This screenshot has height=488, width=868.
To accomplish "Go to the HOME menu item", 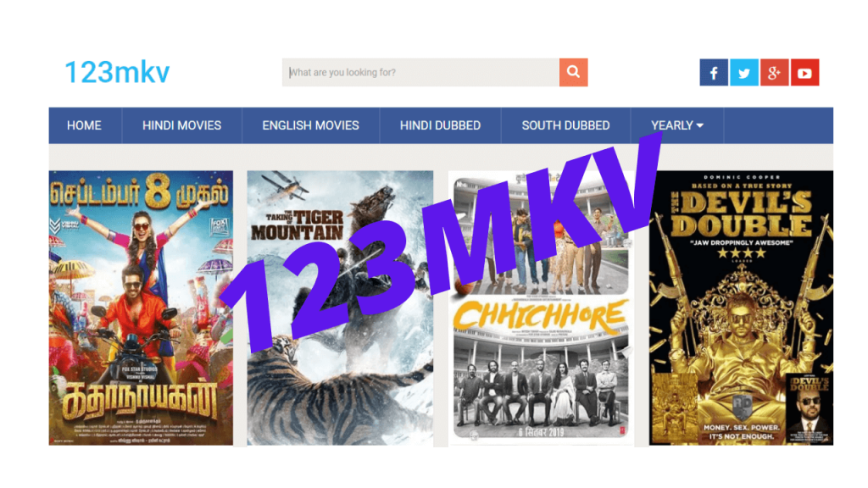I will tap(84, 125).
